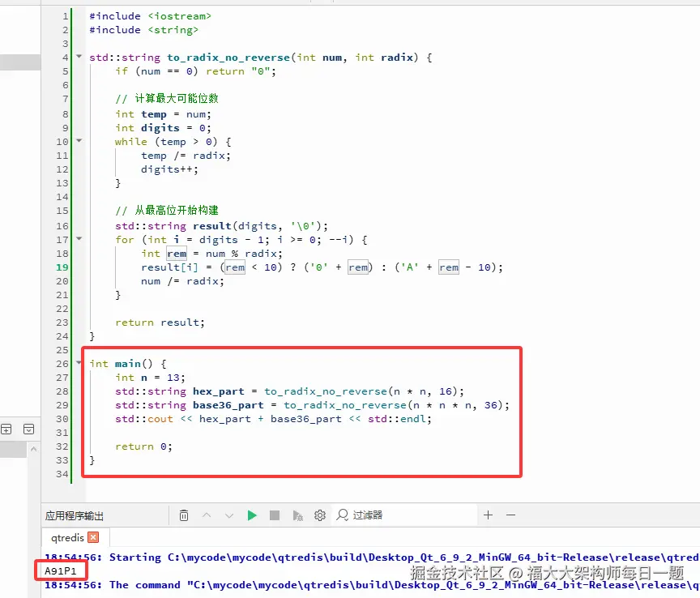Click '#include <string>' on line 2
The image size is (700, 598).
[143, 30]
